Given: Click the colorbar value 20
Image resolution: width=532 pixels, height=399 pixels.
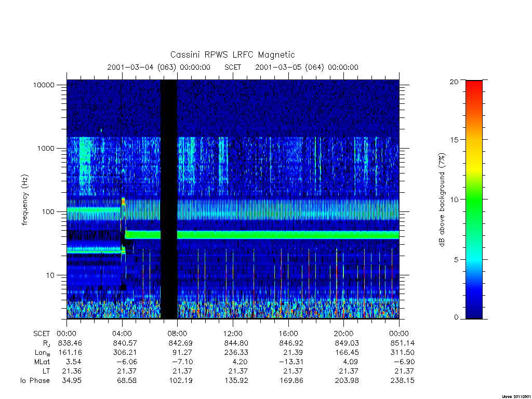Looking at the screenshot, I should click(x=454, y=82).
